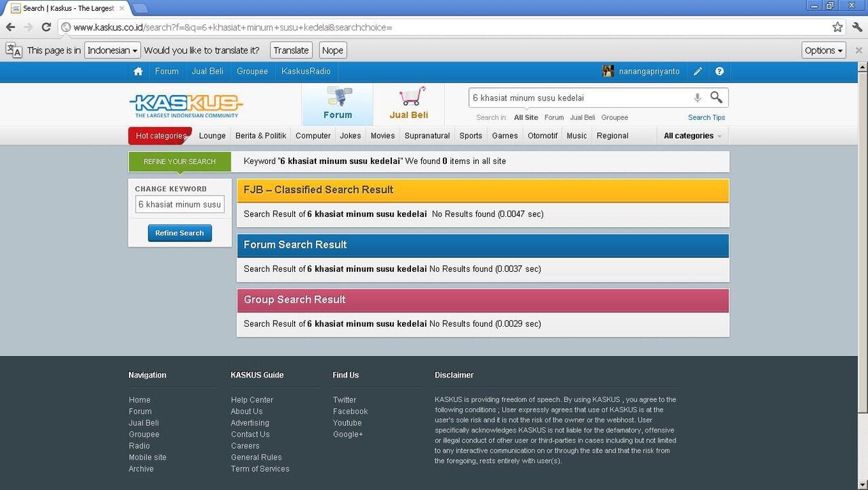Click the KASKUS logo
This screenshot has width=868, height=490.
point(186,105)
